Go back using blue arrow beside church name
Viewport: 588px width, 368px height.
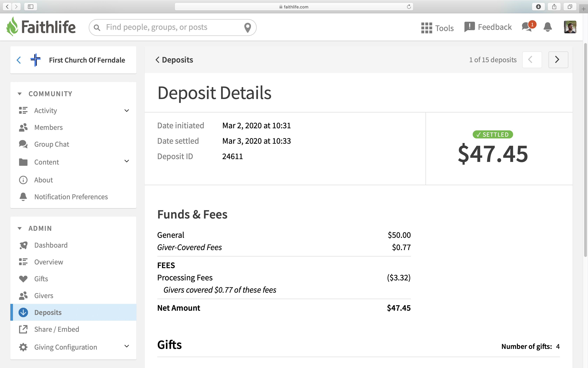(19, 60)
